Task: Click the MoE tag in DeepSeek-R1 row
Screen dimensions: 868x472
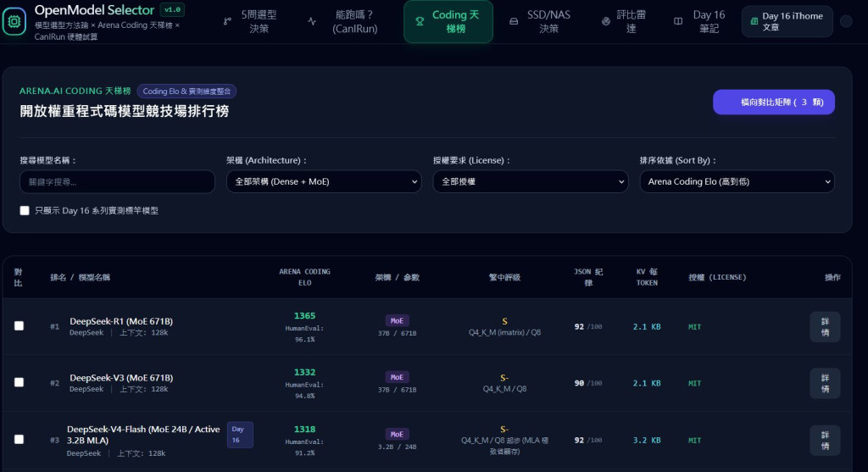Action: 397,321
